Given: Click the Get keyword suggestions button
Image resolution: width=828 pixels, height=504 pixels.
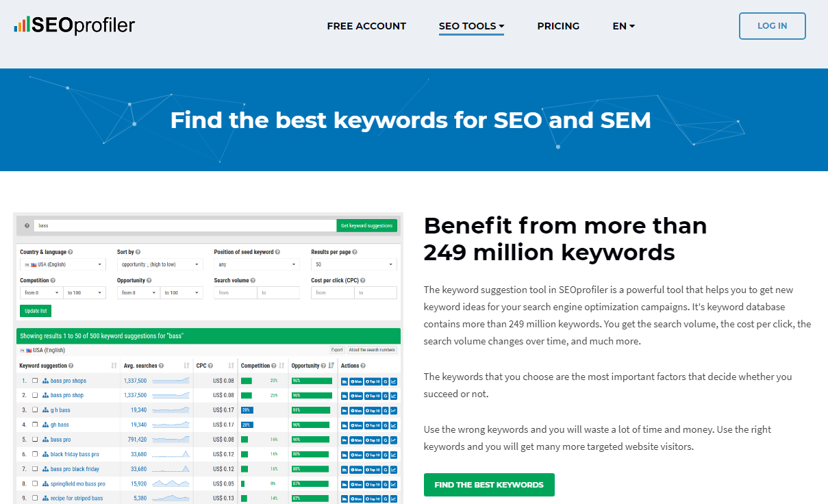Looking at the screenshot, I should click(x=366, y=225).
